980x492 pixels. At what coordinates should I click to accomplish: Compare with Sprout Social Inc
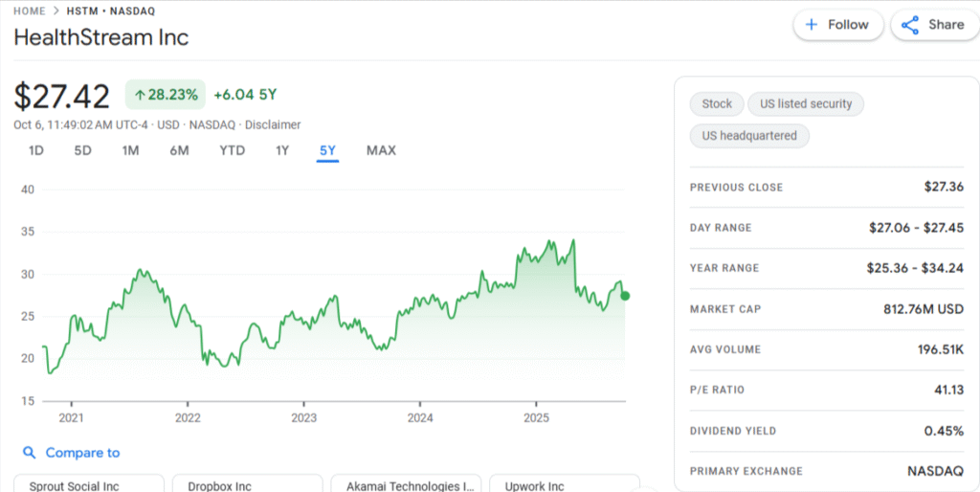pyautogui.click(x=88, y=485)
